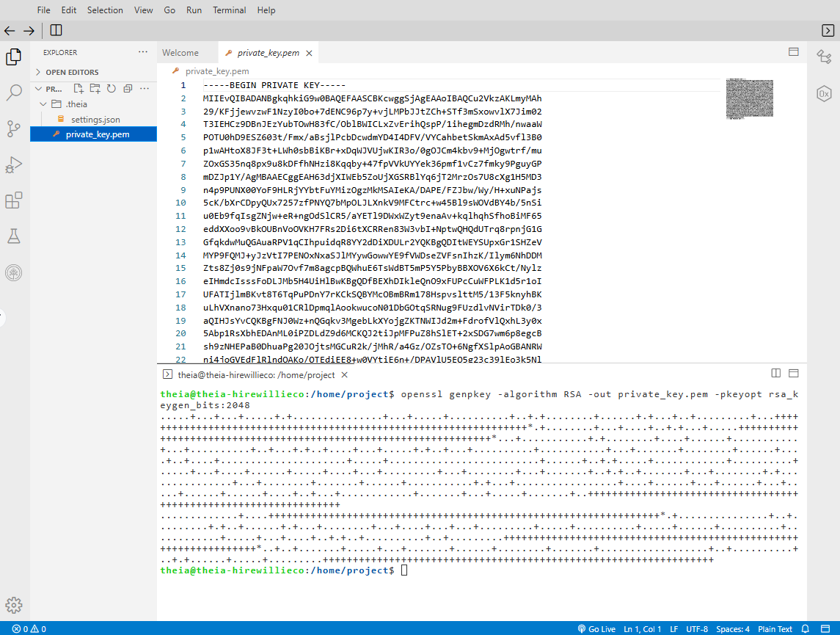Close the private_key.pem tab
This screenshot has height=635, width=840.
pyautogui.click(x=309, y=53)
